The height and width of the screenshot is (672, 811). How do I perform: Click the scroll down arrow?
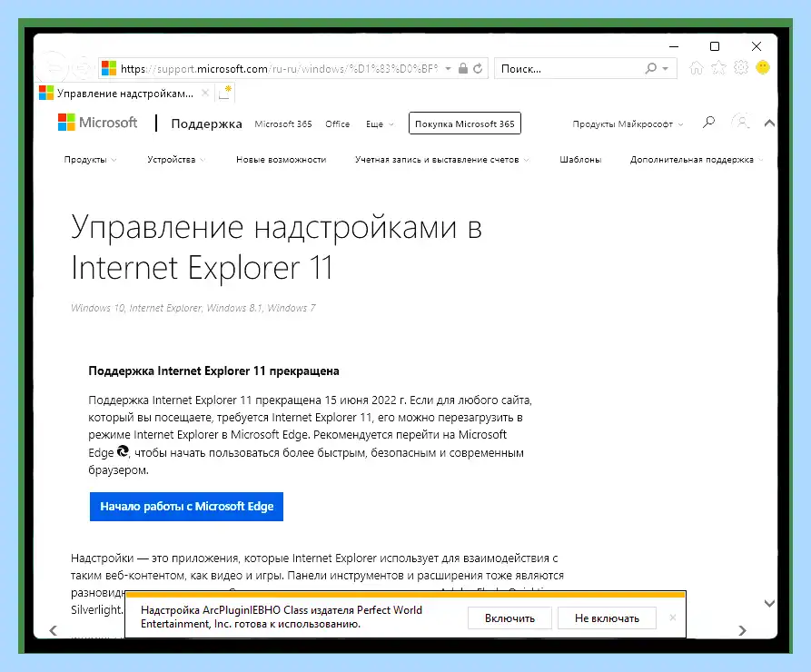[769, 603]
